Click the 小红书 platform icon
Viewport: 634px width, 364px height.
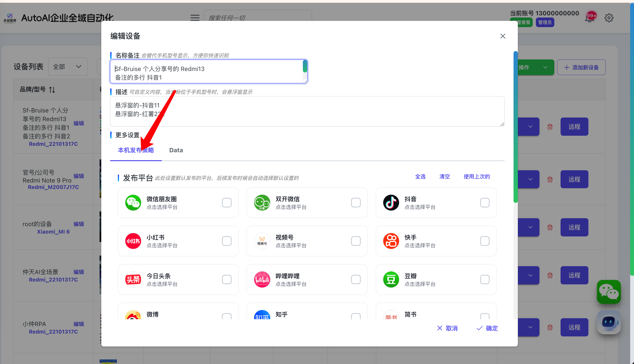pyautogui.click(x=133, y=241)
